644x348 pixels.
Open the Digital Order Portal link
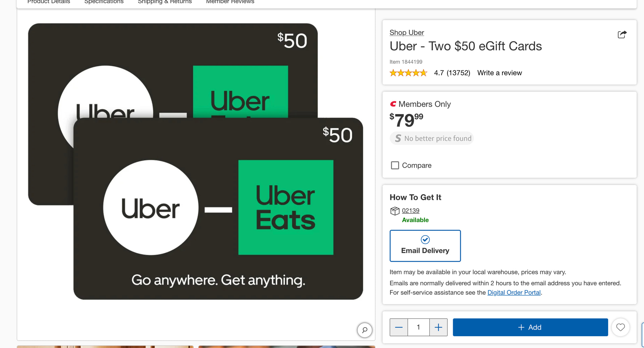tap(514, 293)
